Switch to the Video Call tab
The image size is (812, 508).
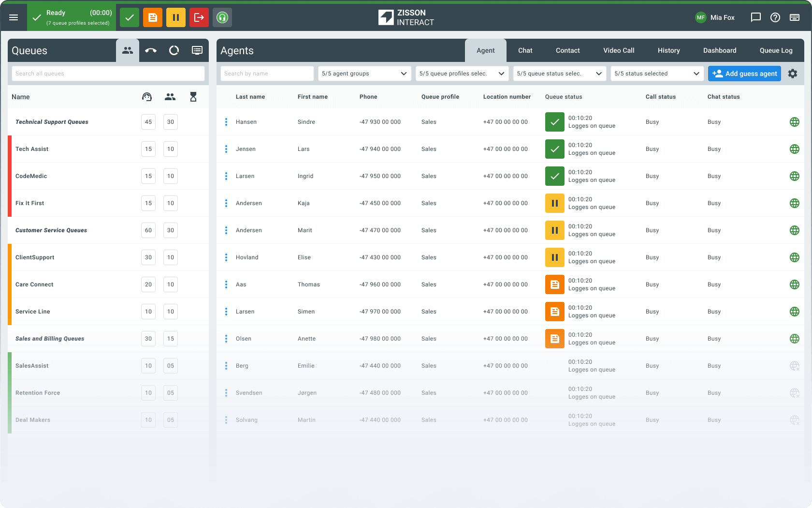click(x=619, y=50)
